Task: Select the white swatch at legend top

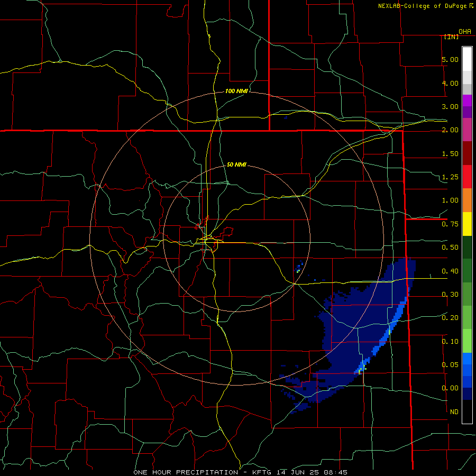Action: (467, 59)
